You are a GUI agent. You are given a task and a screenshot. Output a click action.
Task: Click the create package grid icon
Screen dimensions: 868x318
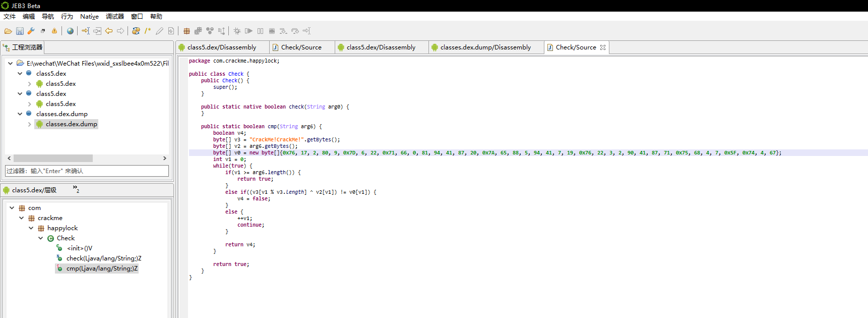(x=187, y=31)
